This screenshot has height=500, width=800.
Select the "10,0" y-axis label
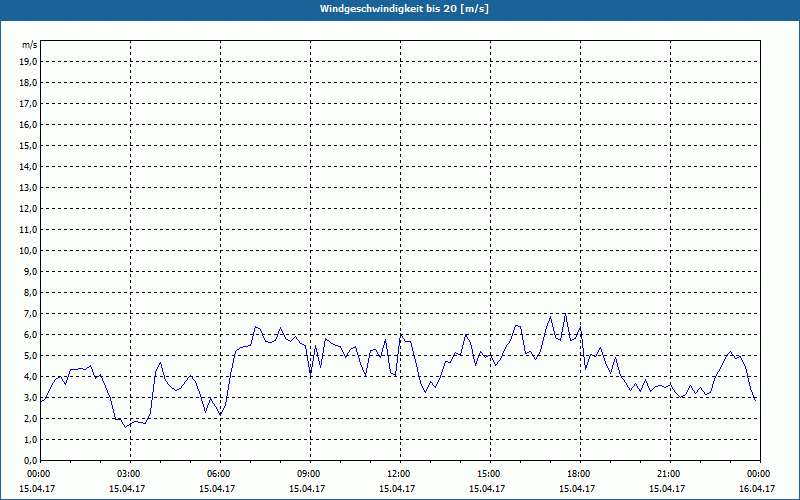29,251
